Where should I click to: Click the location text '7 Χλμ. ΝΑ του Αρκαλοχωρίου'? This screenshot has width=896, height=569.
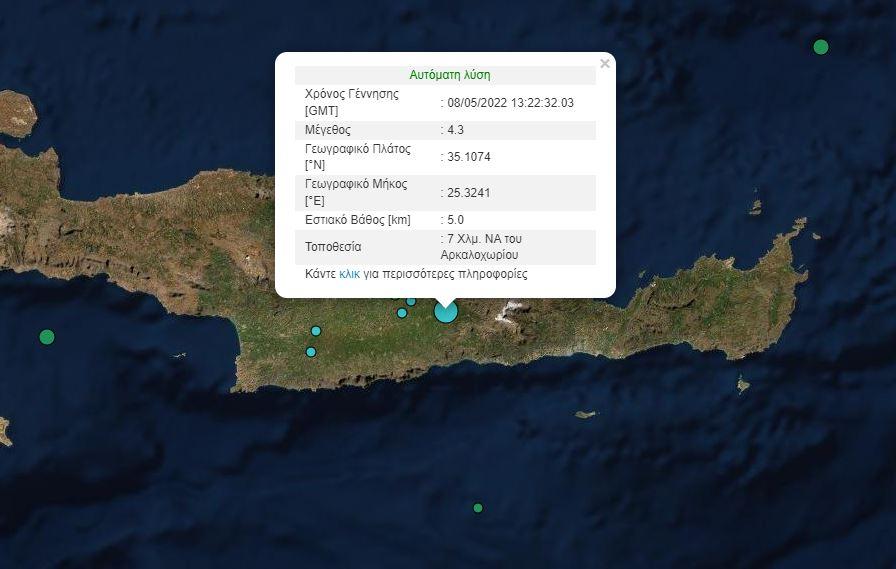pos(484,247)
